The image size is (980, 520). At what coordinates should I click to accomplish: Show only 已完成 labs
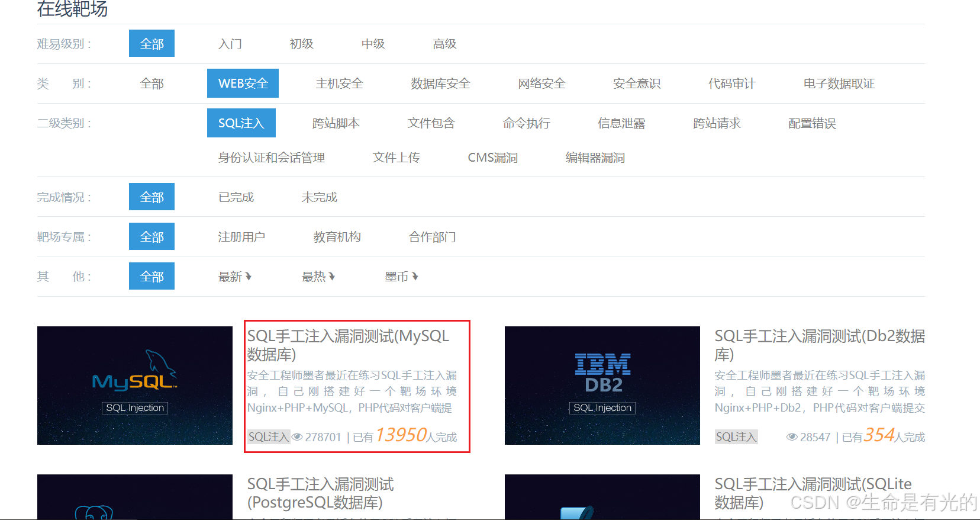(236, 197)
